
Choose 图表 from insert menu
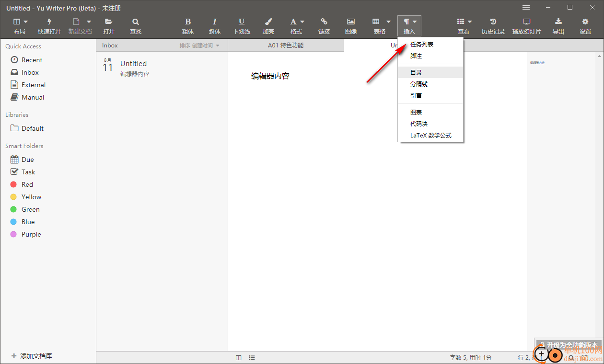click(x=430, y=112)
